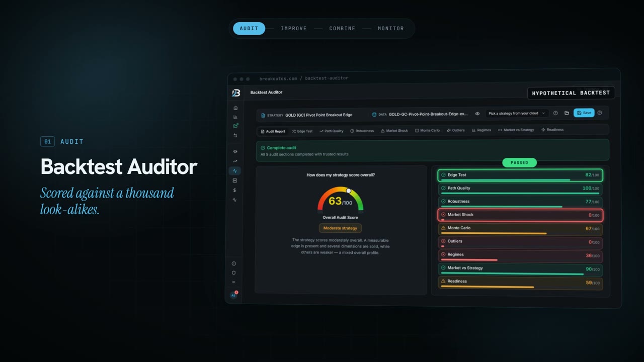Select the Market vs Strategy tab
The image size is (644, 362).
516,130
